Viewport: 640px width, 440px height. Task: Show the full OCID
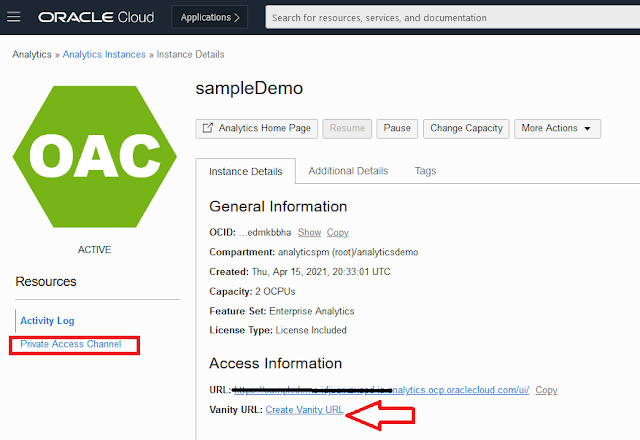coord(309,233)
